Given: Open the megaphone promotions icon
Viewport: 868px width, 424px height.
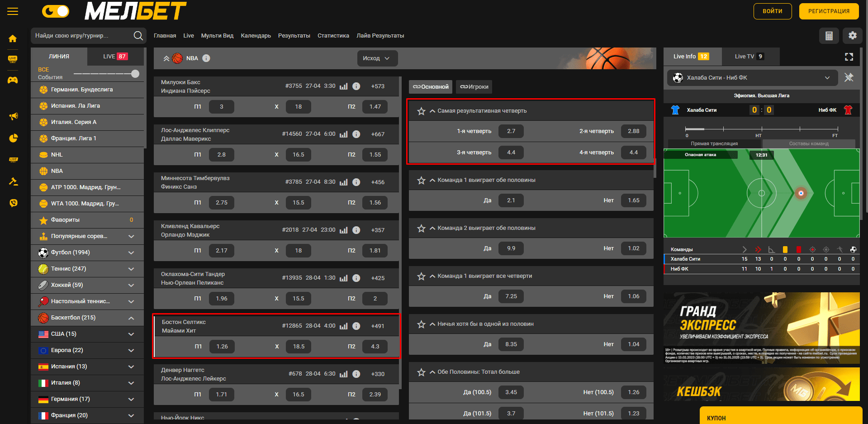Looking at the screenshot, I should (x=14, y=116).
